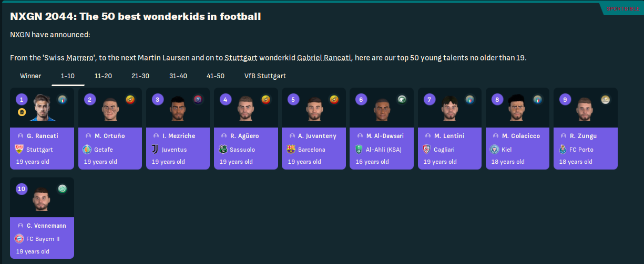Image resolution: width=644 pixels, height=264 pixels.
Task: Click G. Rancati's player portrait
Action: [42, 107]
